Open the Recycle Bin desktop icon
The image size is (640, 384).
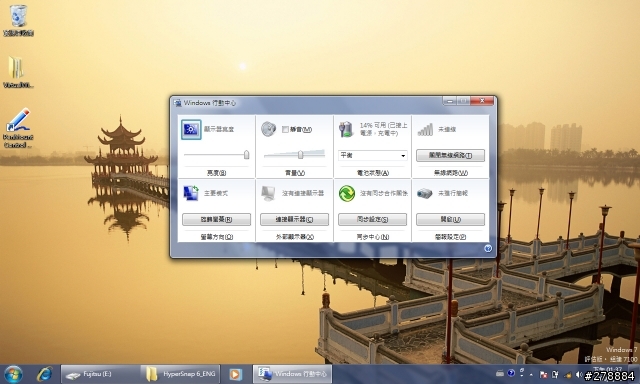tap(18, 20)
